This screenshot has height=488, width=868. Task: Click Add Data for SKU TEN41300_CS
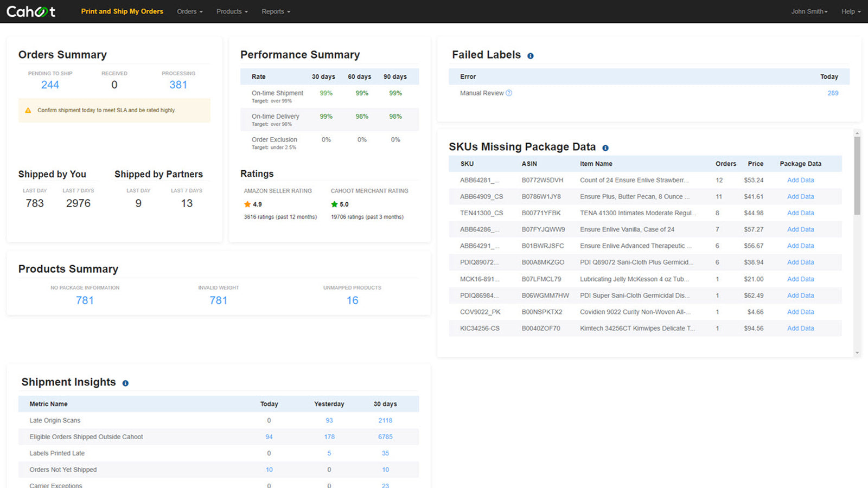(800, 213)
